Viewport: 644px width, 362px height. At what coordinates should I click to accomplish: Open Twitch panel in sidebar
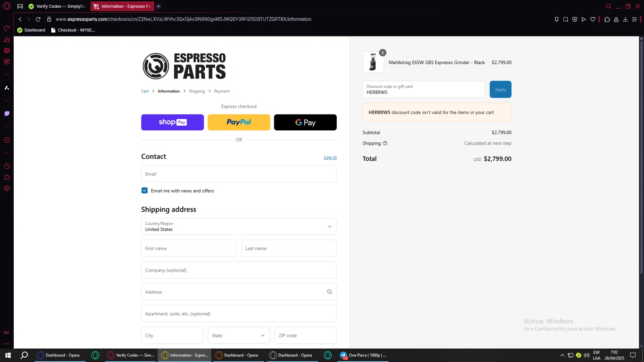coord(7,114)
